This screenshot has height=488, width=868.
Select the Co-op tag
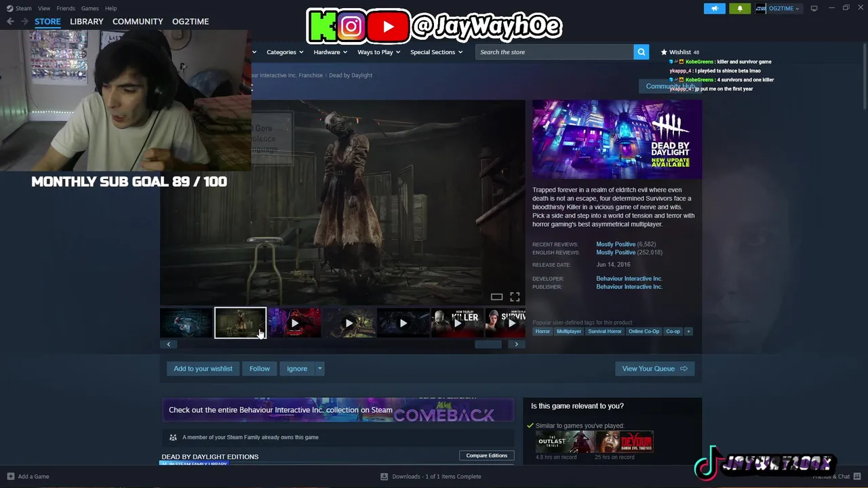(x=673, y=331)
